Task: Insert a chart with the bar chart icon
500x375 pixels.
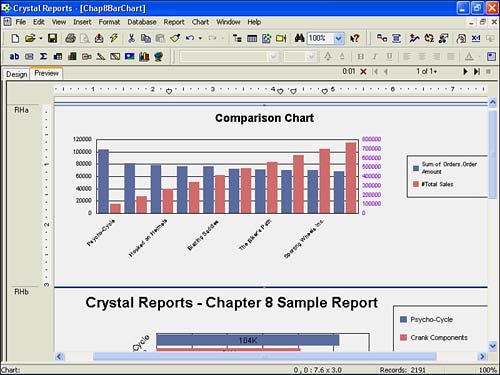Action: coord(144,57)
